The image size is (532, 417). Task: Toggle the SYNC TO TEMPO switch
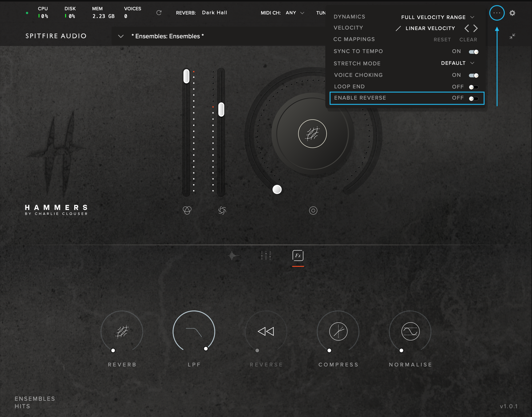[x=473, y=52]
